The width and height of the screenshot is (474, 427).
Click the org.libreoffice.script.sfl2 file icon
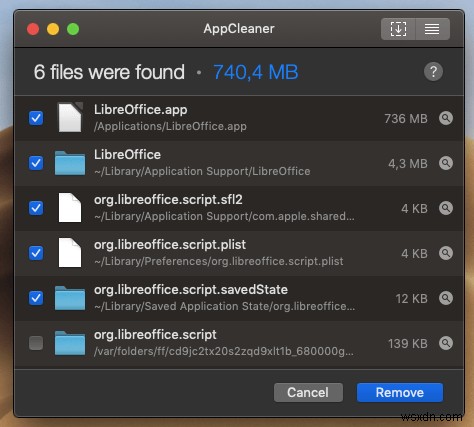(70, 207)
